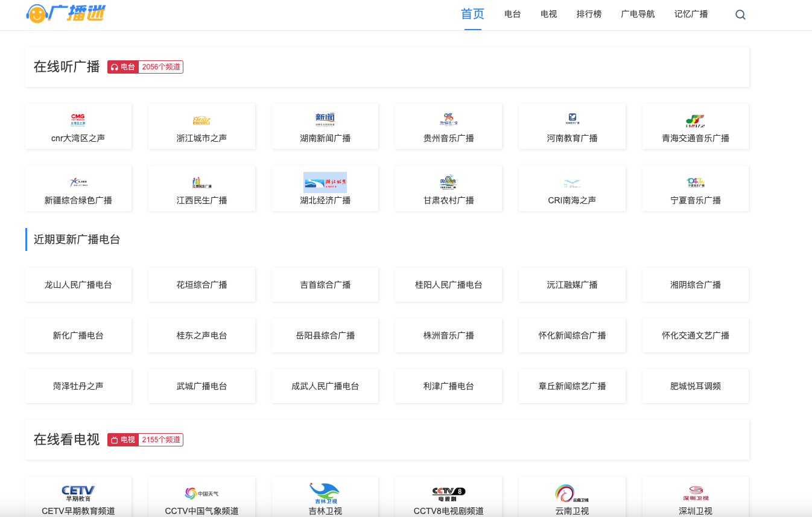Open the 菏泽牡丹之声 station card
Viewport: 812px width, 517px height.
click(x=78, y=386)
